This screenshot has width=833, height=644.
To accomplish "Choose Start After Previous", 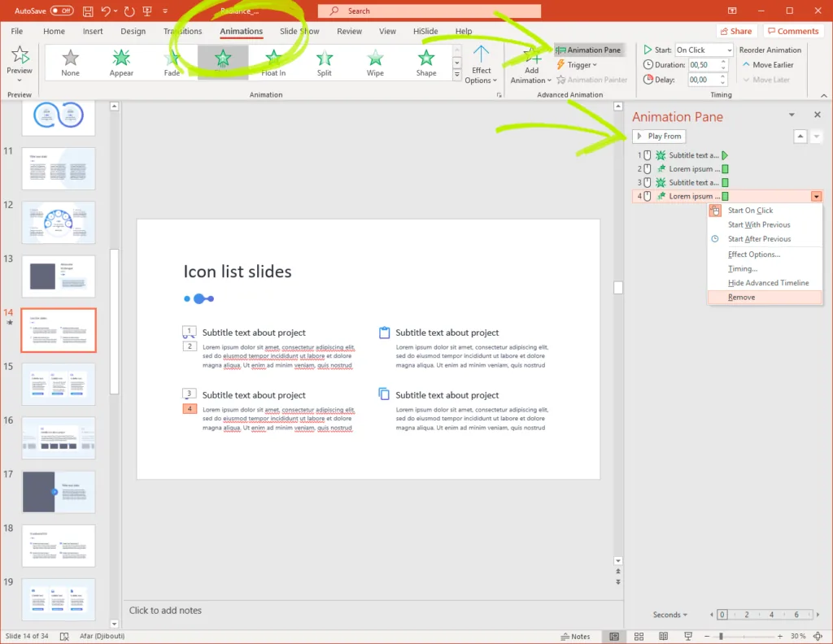I will pos(765,239).
